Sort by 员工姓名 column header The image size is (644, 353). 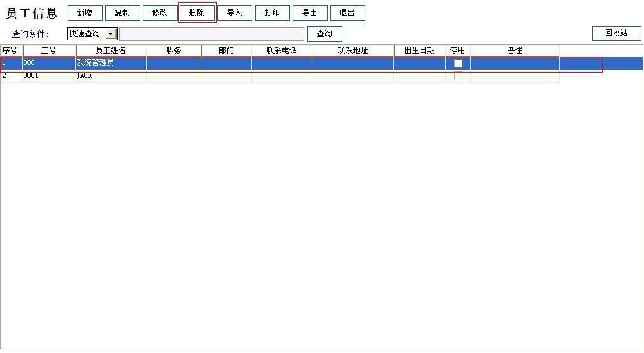click(x=111, y=50)
